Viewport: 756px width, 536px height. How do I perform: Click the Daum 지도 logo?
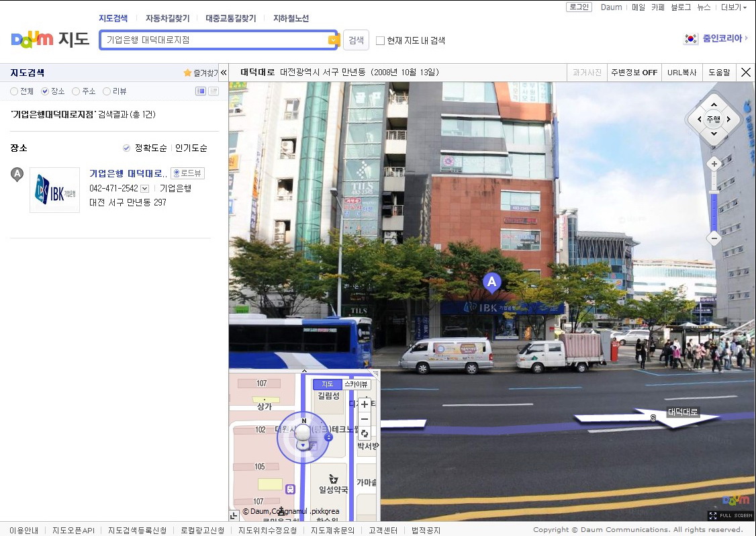50,40
